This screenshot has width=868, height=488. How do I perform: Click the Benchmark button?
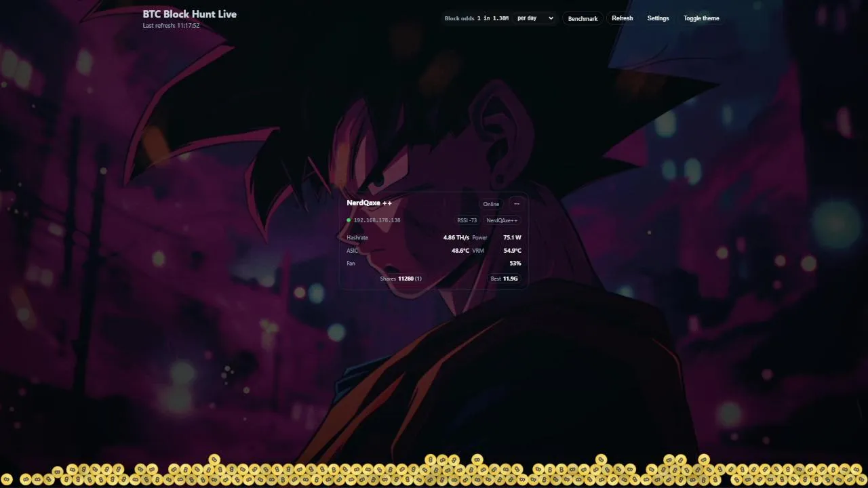(x=583, y=18)
